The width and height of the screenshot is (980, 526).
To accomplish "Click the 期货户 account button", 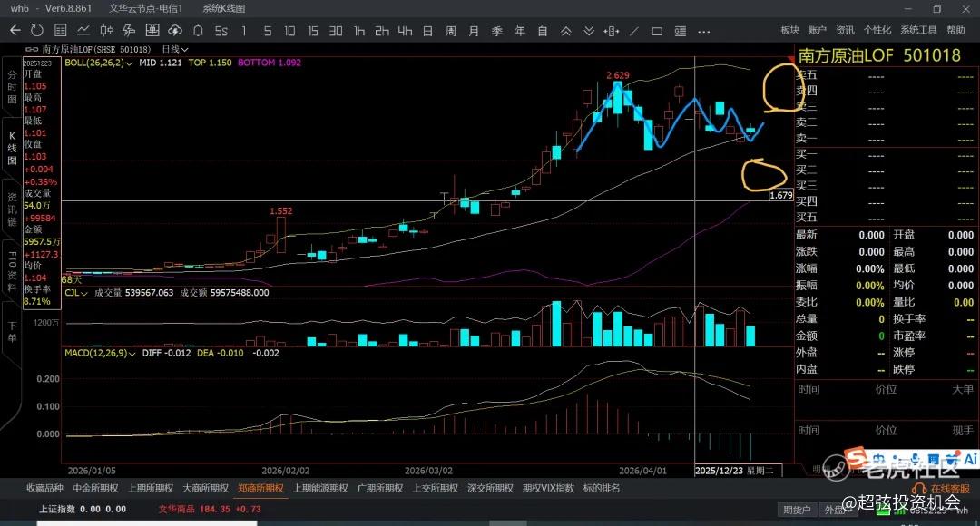I will (797, 510).
